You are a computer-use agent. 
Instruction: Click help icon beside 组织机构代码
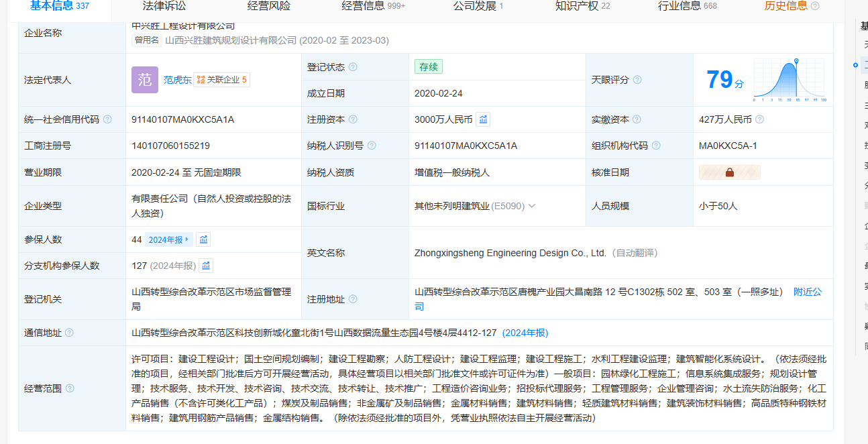655,146
